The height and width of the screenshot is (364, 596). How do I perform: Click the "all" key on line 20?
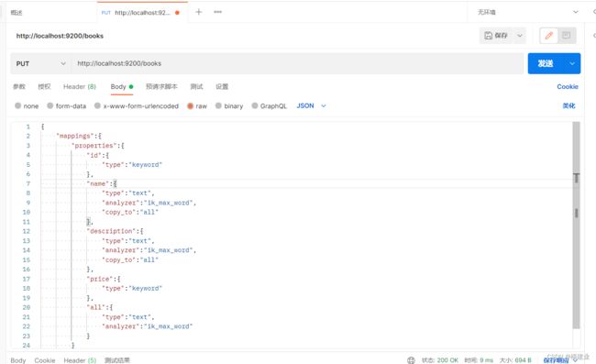[95, 307]
